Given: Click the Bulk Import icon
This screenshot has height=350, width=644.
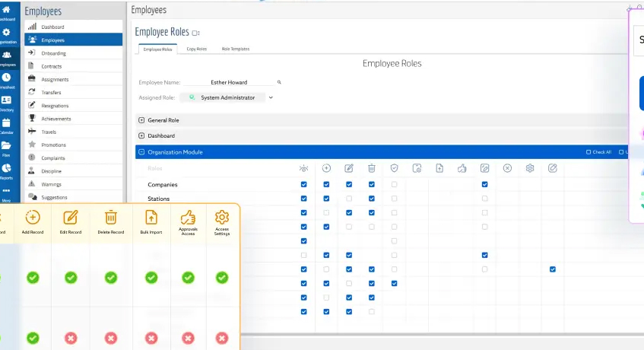Looking at the screenshot, I should (x=151, y=217).
